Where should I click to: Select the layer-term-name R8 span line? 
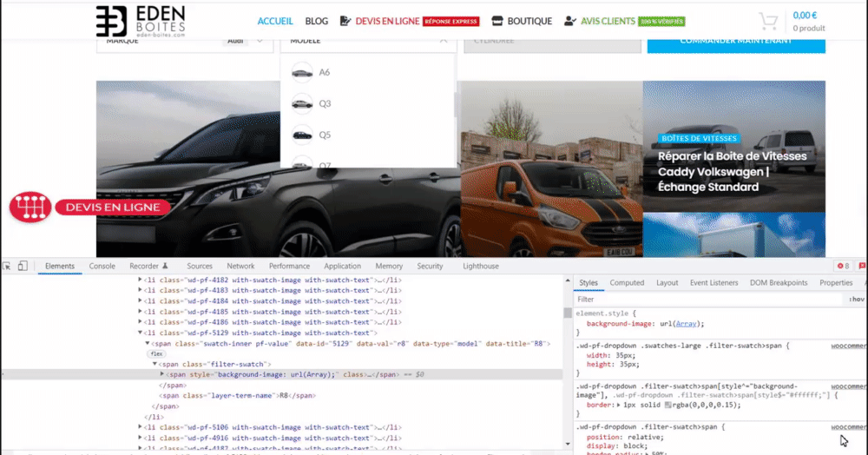coord(238,396)
